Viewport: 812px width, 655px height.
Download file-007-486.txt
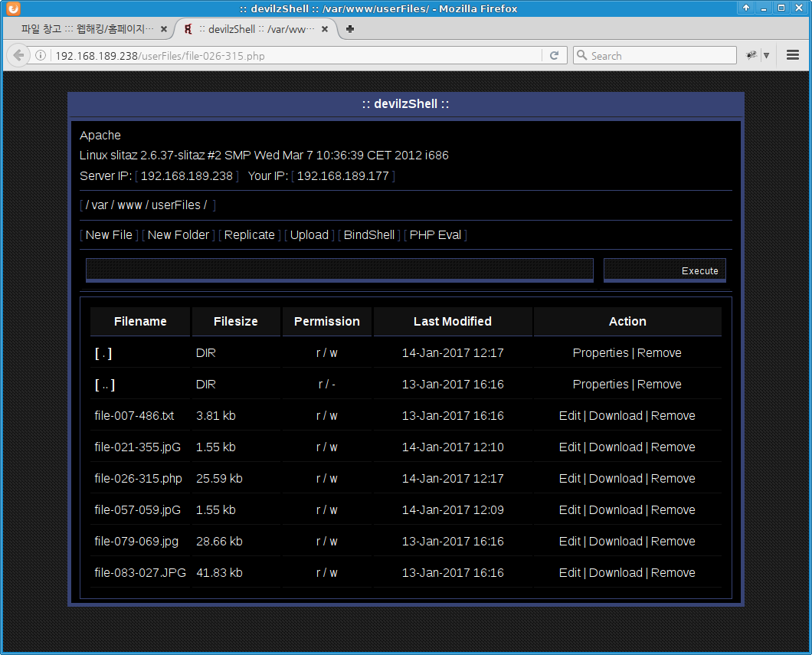[x=616, y=416]
